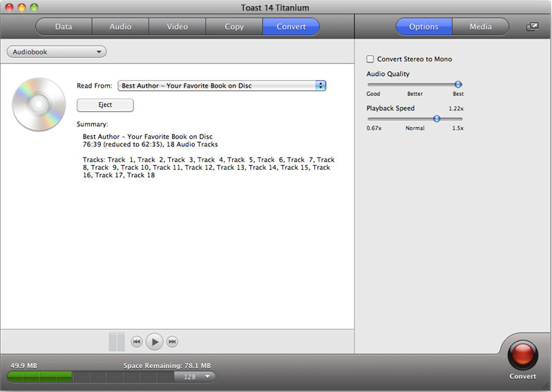552x392 pixels.
Task: Select the Copy tab
Action: (x=234, y=27)
